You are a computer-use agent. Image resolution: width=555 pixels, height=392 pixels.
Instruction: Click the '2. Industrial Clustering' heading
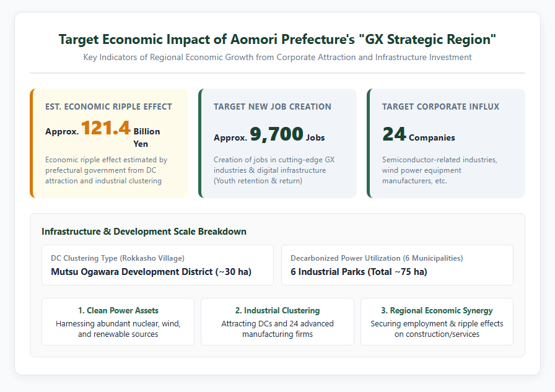coord(277,311)
